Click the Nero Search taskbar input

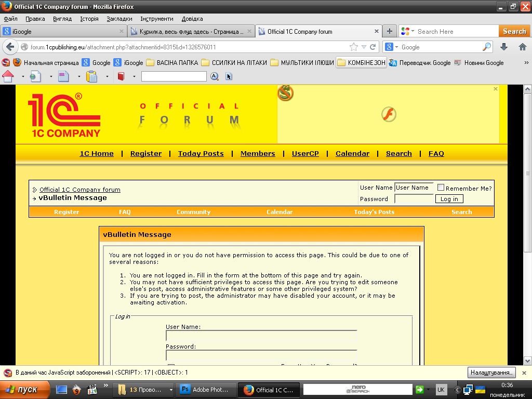click(x=357, y=390)
